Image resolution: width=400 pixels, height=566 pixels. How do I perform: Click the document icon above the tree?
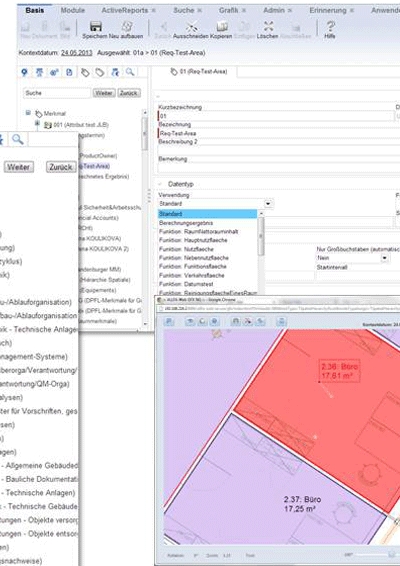point(69,73)
